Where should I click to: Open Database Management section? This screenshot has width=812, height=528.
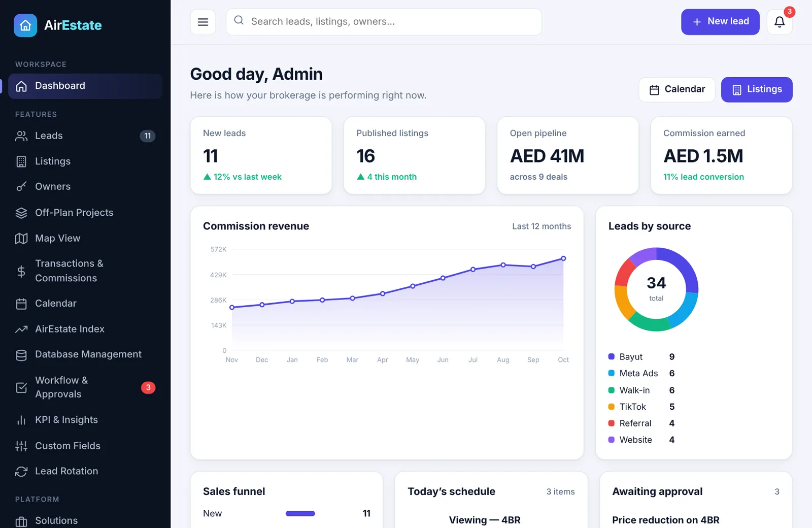pos(85,355)
